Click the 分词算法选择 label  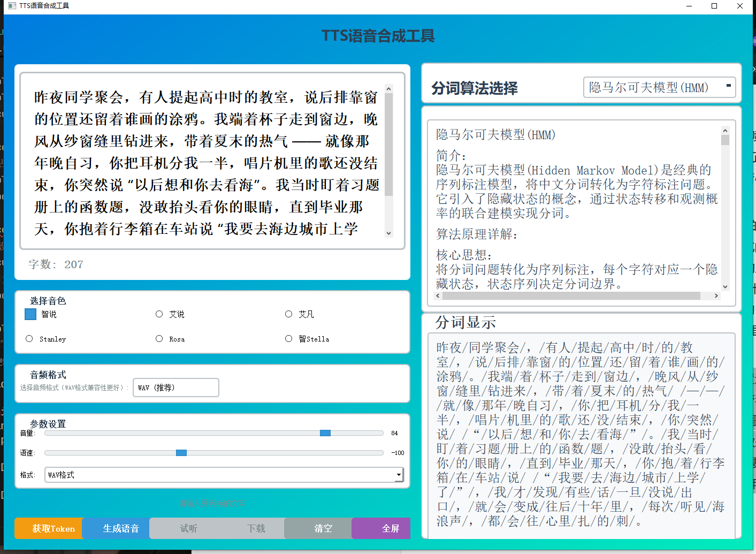click(475, 88)
